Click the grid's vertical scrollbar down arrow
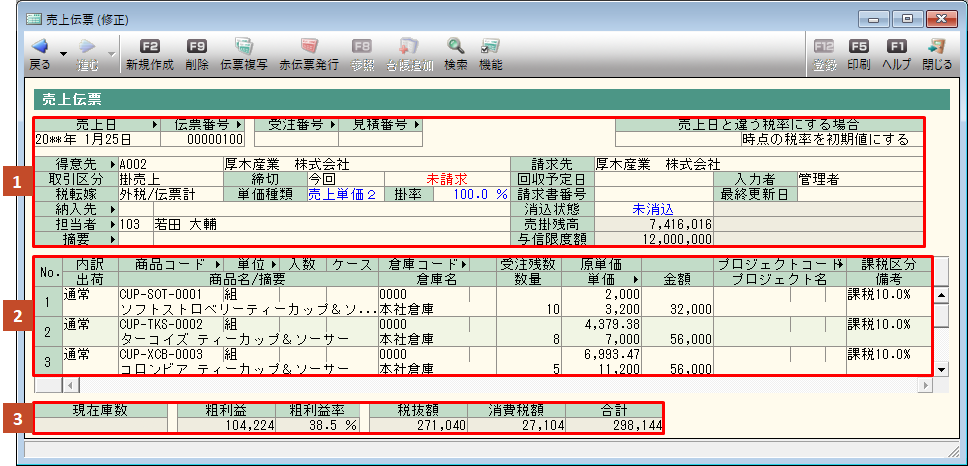968x466 pixels. coord(941,369)
